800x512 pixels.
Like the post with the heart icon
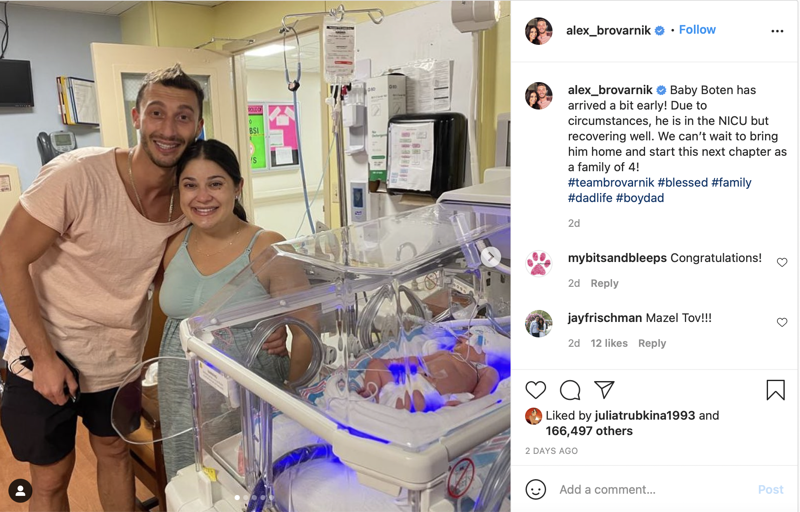535,390
